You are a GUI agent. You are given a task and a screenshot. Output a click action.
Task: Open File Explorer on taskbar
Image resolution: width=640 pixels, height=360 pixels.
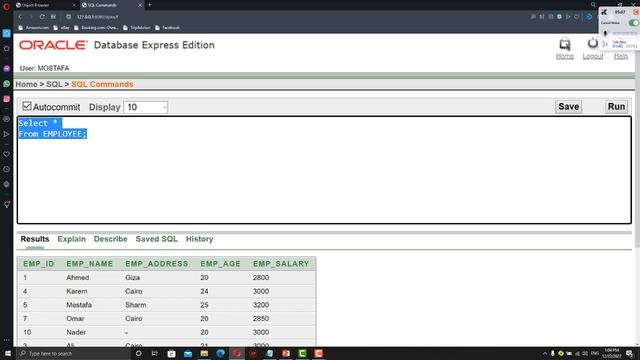pos(204,353)
